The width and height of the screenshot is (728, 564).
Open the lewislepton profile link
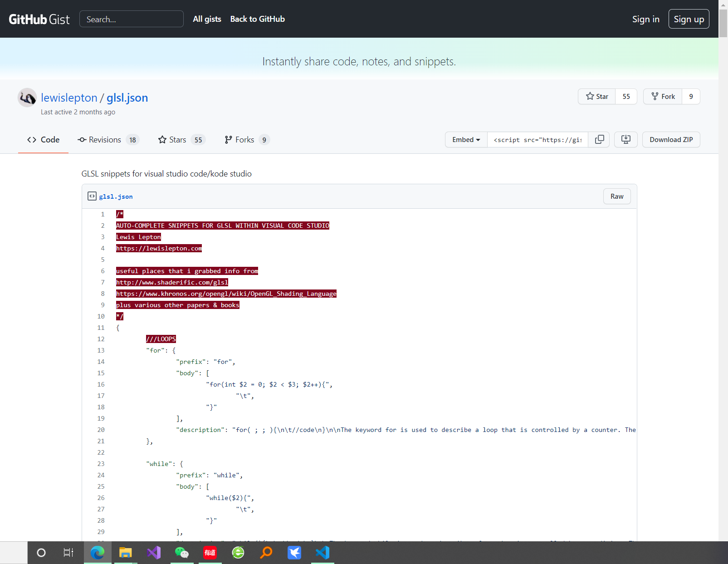(x=69, y=98)
